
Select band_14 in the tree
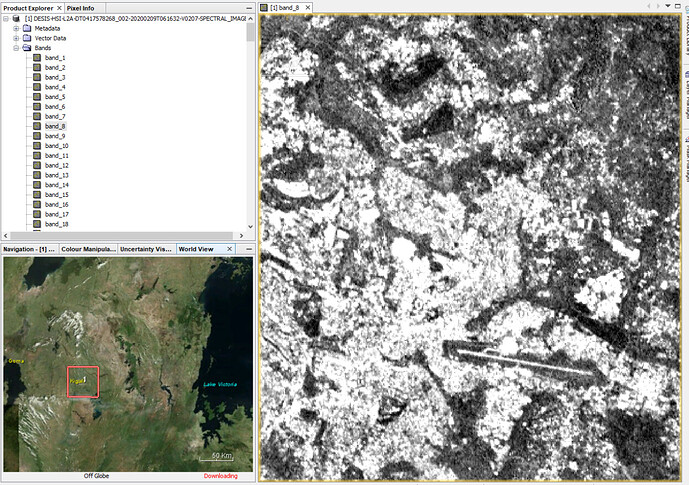pyautogui.click(x=57, y=185)
